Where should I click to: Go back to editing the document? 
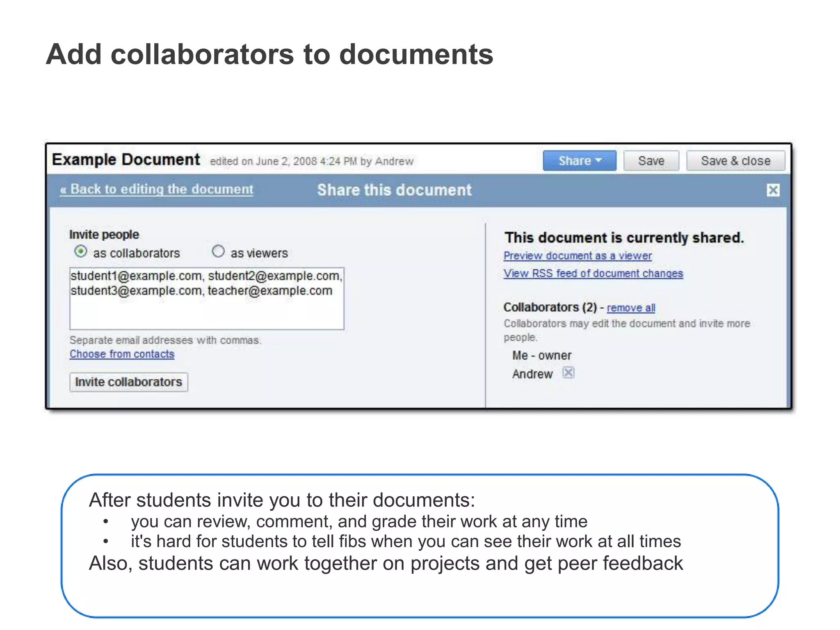[157, 189]
